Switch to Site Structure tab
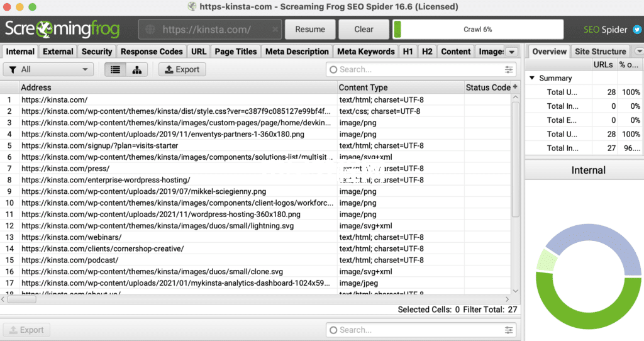 click(x=601, y=52)
